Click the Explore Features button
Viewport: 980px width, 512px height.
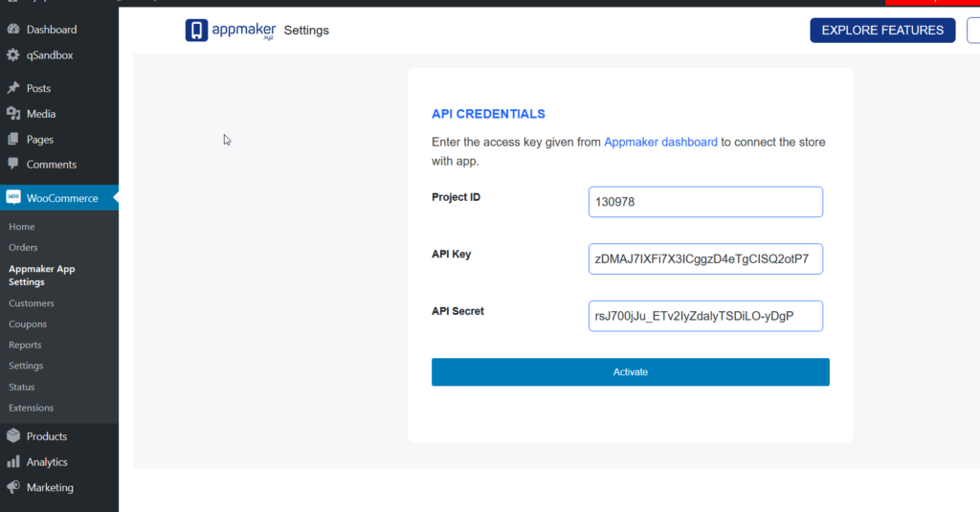click(882, 30)
